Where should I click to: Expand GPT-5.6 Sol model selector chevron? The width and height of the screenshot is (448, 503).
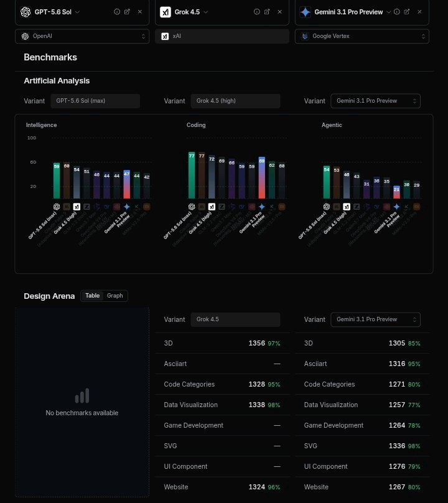(x=77, y=12)
